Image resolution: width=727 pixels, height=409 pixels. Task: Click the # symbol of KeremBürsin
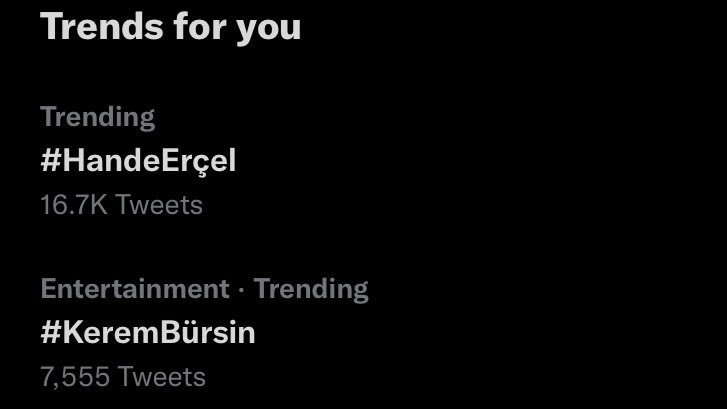pos(50,333)
